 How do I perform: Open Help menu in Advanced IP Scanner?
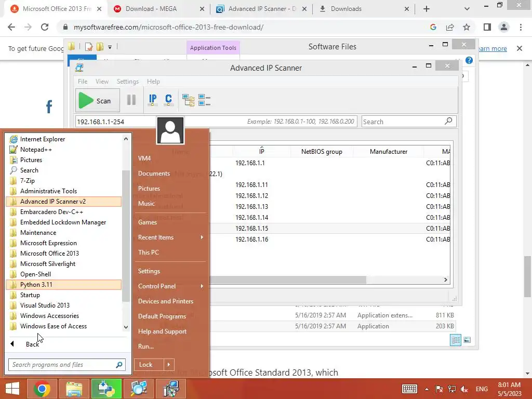153,82
